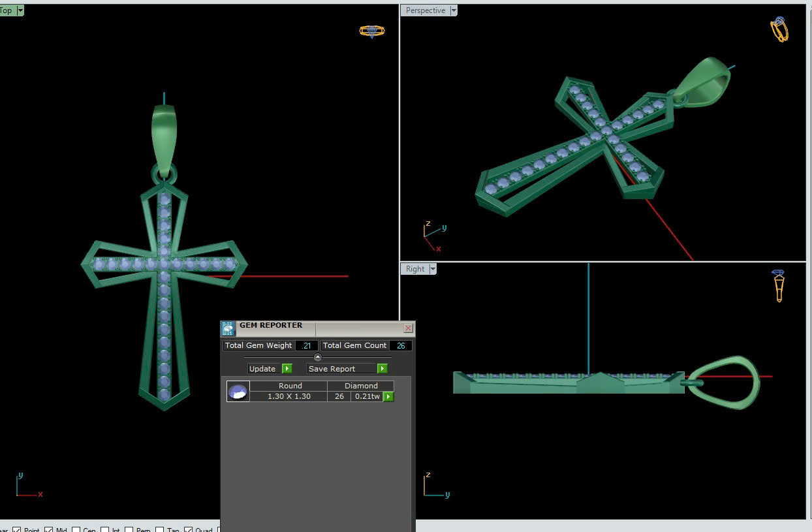Enable the Tan object snap

(x=160, y=529)
